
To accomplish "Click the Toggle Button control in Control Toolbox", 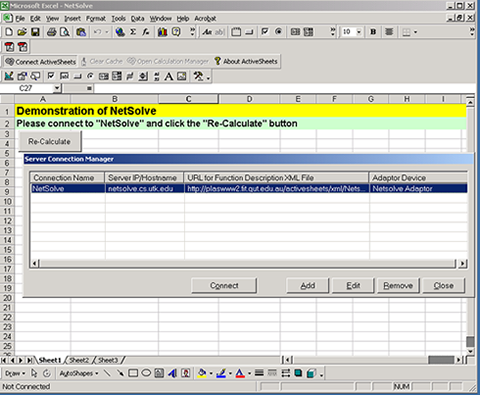I will [x=130, y=76].
